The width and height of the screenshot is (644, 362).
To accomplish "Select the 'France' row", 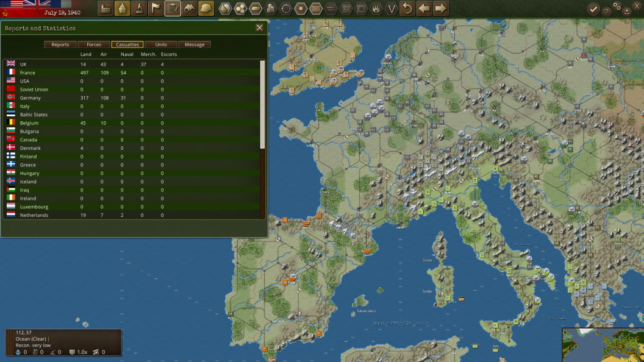I will [132, 73].
